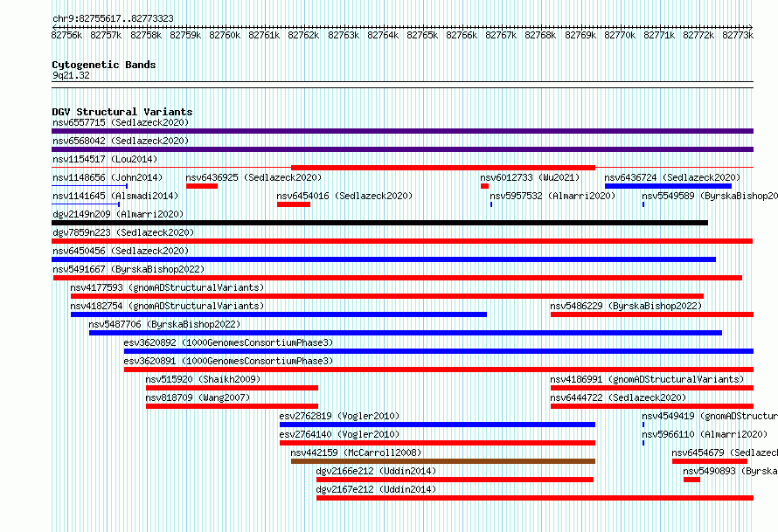Select the nsv6012733 (Wu2021) label
This screenshot has height=532, width=778.
coord(530,177)
